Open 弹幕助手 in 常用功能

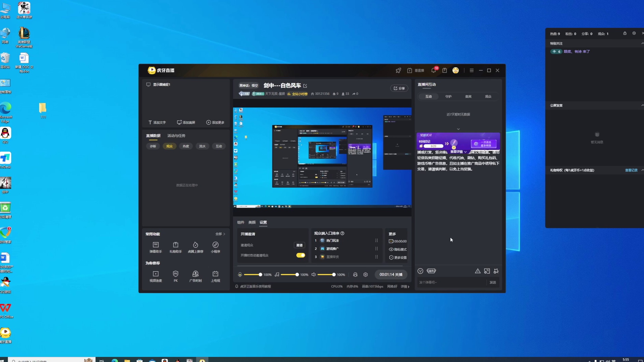point(155,247)
